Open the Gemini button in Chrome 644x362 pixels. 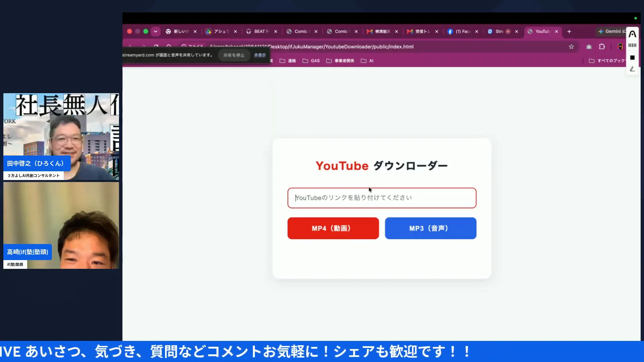pyautogui.click(x=612, y=31)
